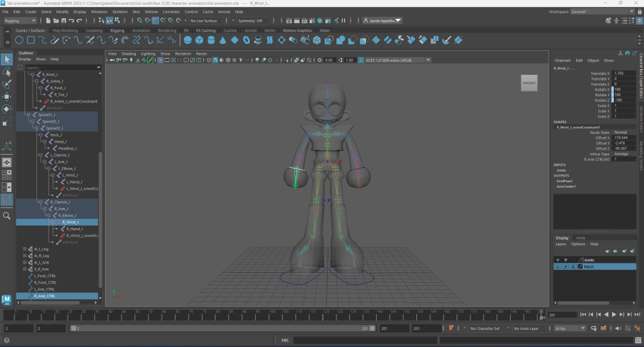Click the polygon sphere shelf icon
Image resolution: width=644 pixels, height=347 pixels.
tap(188, 40)
